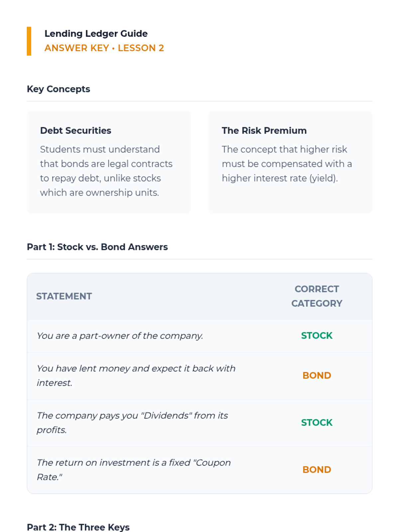The height and width of the screenshot is (532, 399).
Task: Click the CORRECT CATEGORY column header
Action: pos(317,296)
